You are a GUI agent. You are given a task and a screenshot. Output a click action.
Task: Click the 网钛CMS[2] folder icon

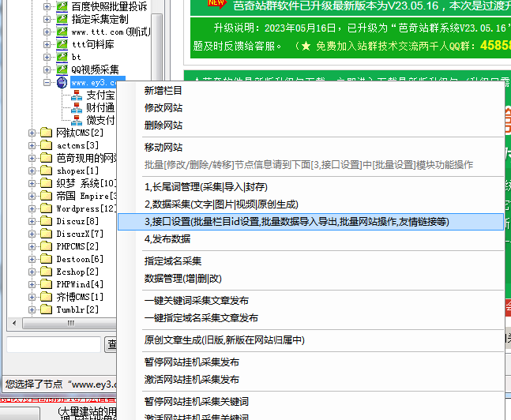pos(47,133)
